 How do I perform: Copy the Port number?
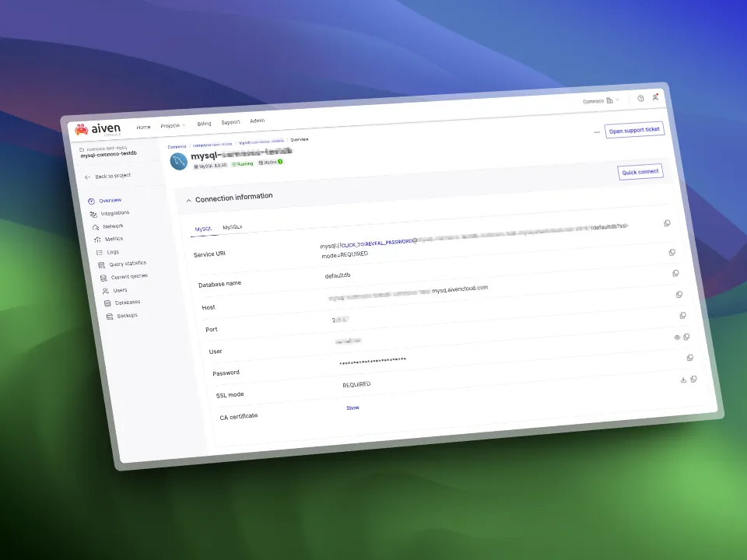coord(679,295)
